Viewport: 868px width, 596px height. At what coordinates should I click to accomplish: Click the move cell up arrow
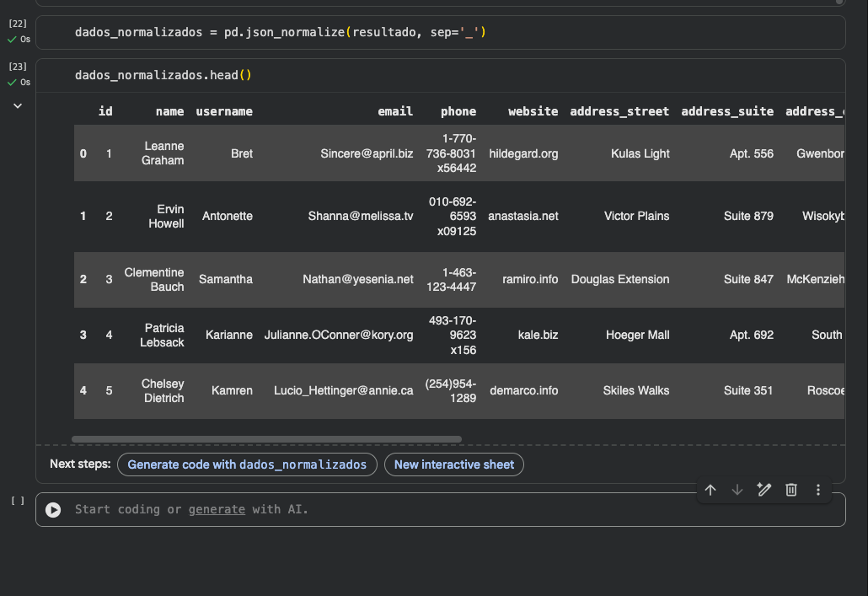(x=710, y=490)
